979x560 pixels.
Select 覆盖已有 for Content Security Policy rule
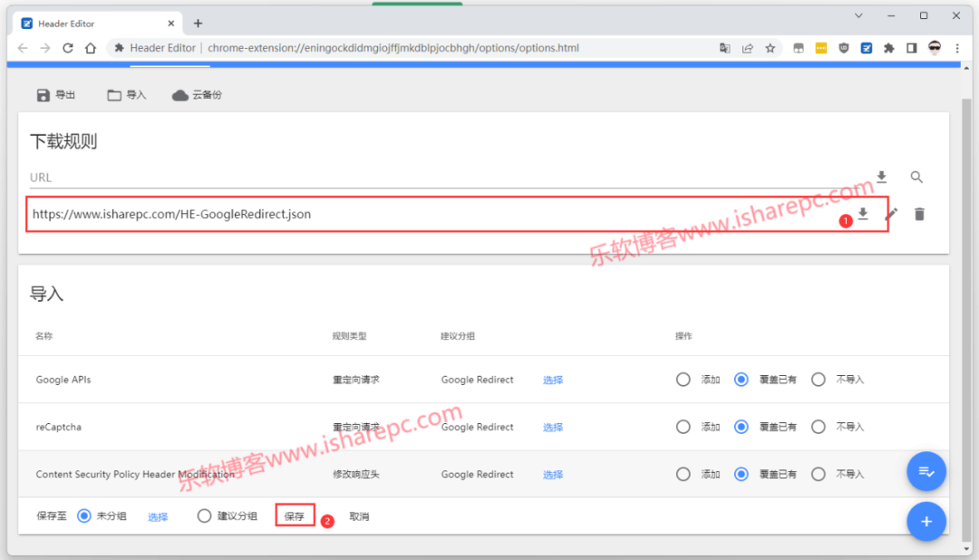point(742,475)
